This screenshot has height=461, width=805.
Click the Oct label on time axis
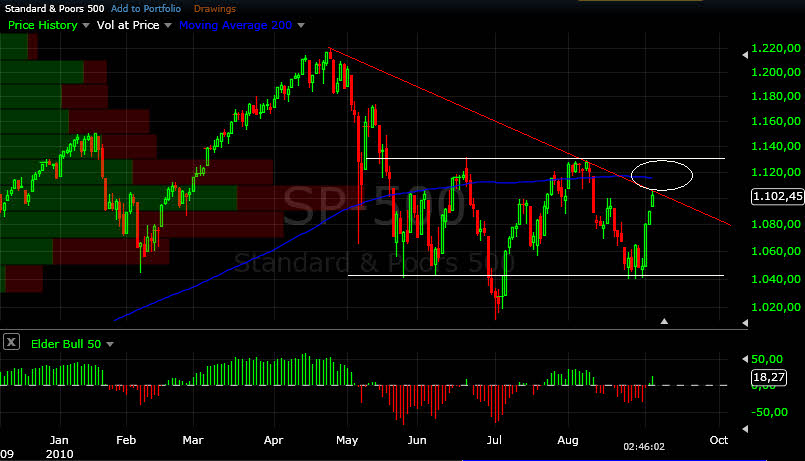pos(719,440)
